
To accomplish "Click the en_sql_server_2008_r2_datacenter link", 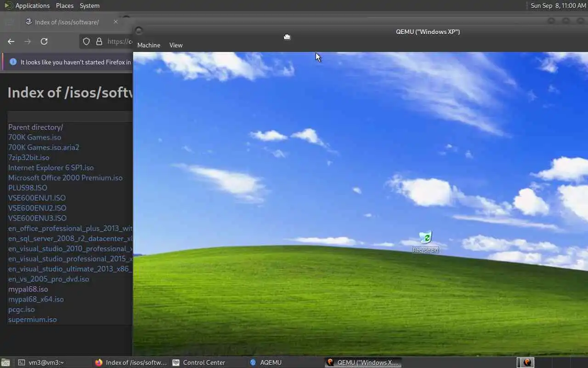I will (x=70, y=238).
